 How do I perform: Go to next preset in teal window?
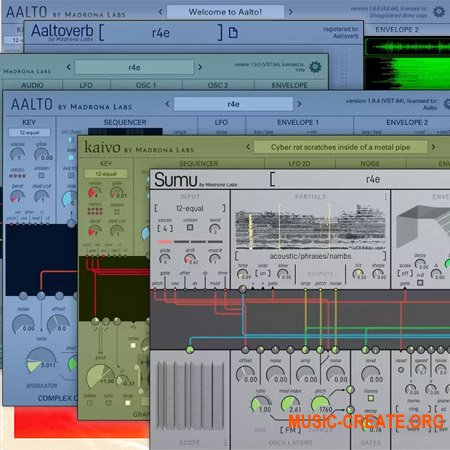click(x=200, y=67)
